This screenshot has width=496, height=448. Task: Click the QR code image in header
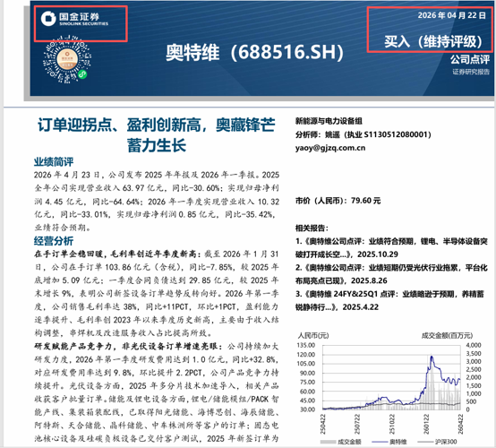click(x=67, y=59)
